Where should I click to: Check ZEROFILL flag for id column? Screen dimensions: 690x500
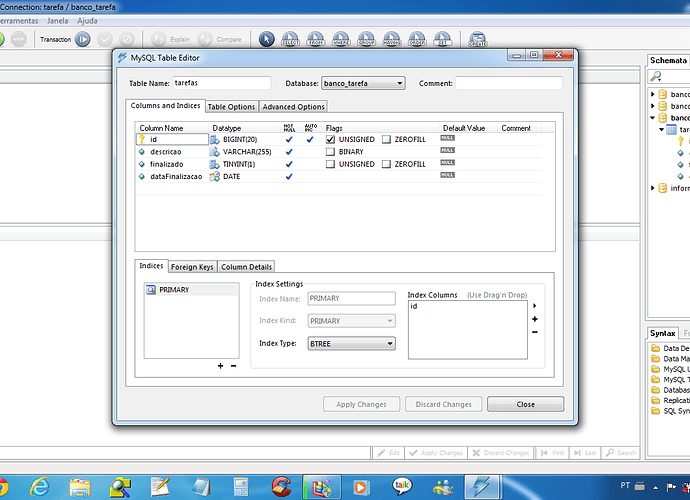(386, 140)
